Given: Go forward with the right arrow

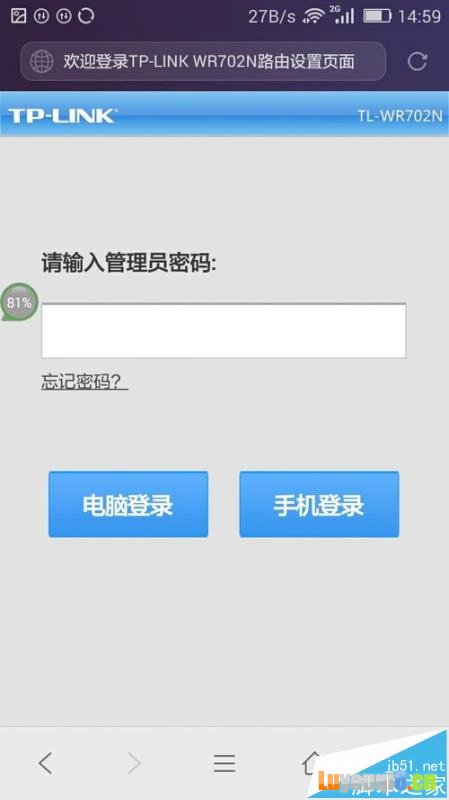Looking at the screenshot, I should click(x=134, y=763).
